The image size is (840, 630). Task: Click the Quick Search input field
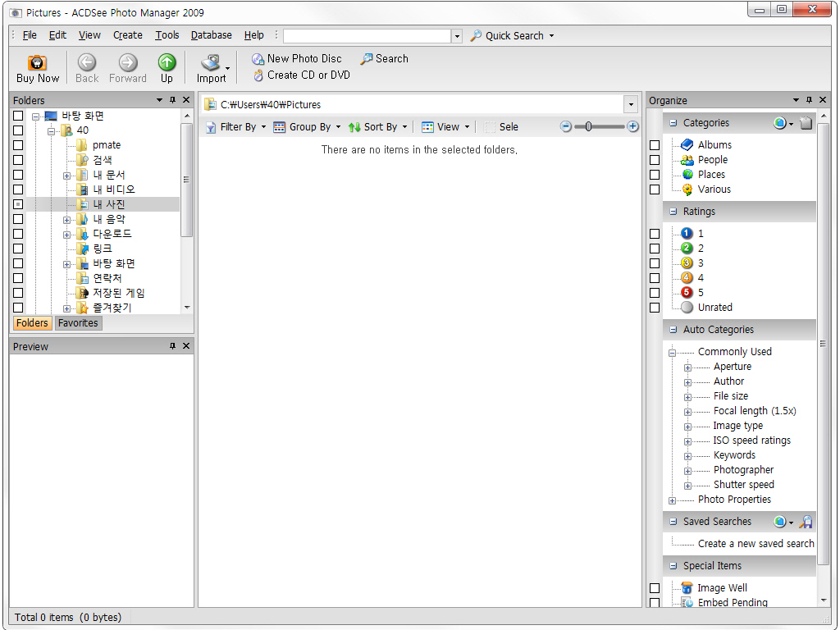(367, 36)
